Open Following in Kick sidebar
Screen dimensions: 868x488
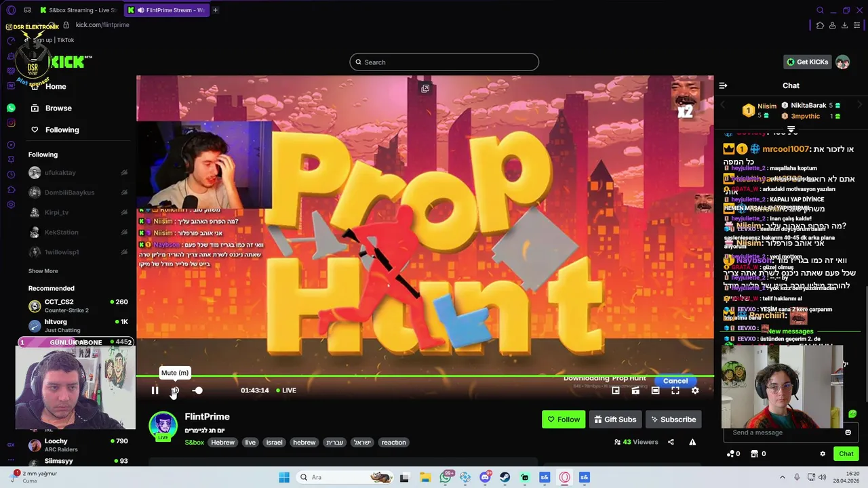(x=54, y=129)
